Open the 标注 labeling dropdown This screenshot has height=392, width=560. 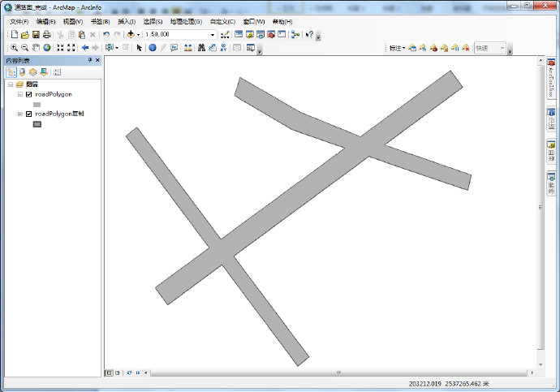[397, 48]
